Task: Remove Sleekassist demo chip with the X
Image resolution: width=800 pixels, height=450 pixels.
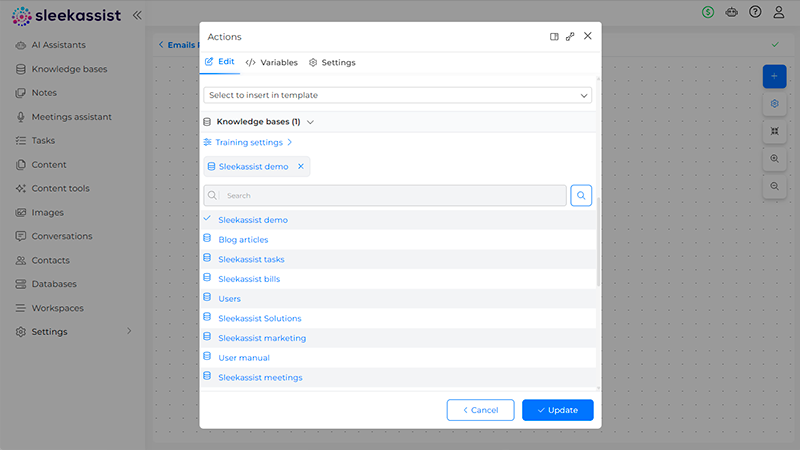Action: point(301,166)
